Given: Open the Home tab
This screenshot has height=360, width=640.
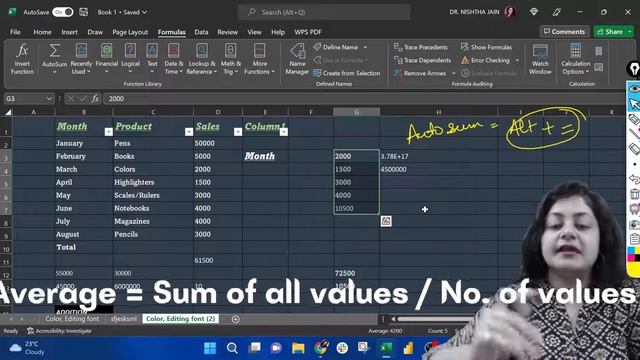Looking at the screenshot, I should click(42, 32).
